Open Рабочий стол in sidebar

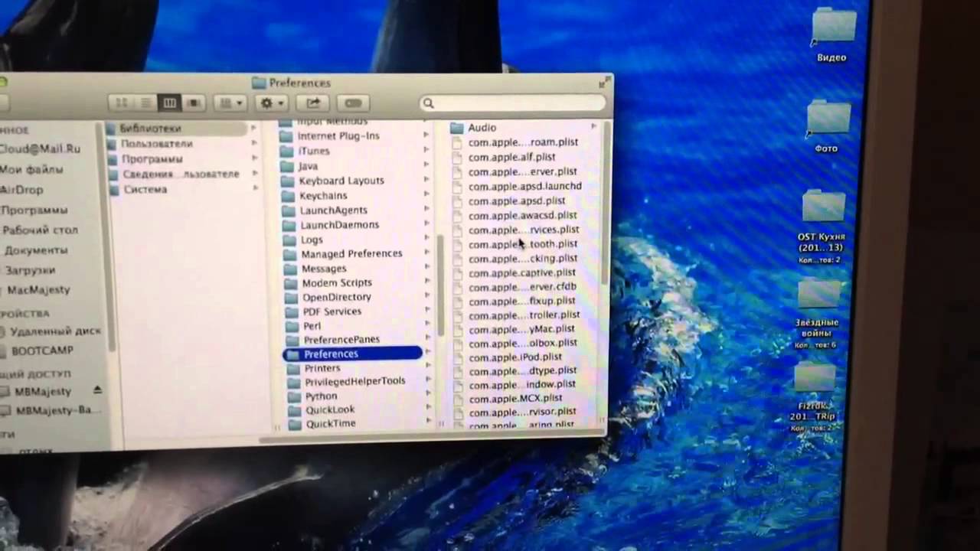pyautogui.click(x=39, y=230)
